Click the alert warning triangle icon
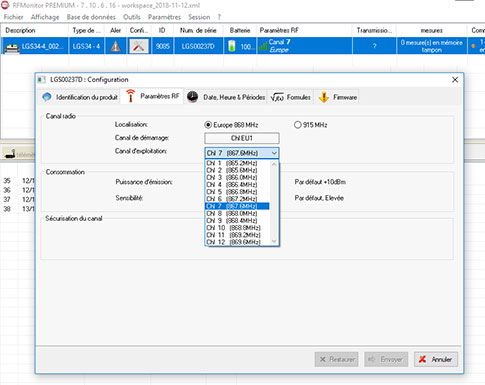This screenshot has width=485, height=385. tap(116, 46)
